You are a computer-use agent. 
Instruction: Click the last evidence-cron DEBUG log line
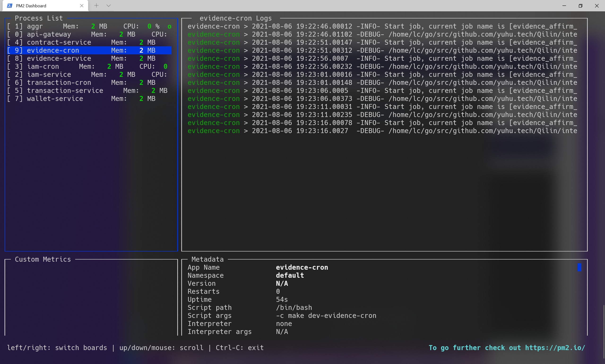382,131
